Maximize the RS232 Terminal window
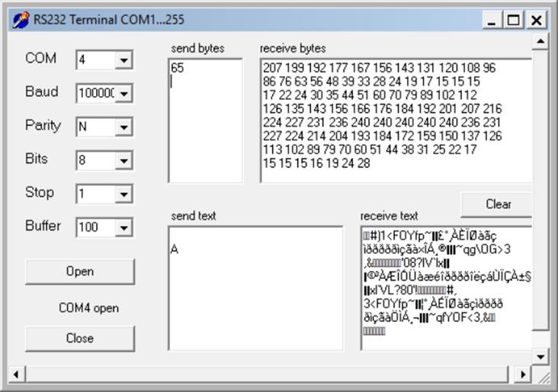Viewport: 558px width, 392px height. 514,21
